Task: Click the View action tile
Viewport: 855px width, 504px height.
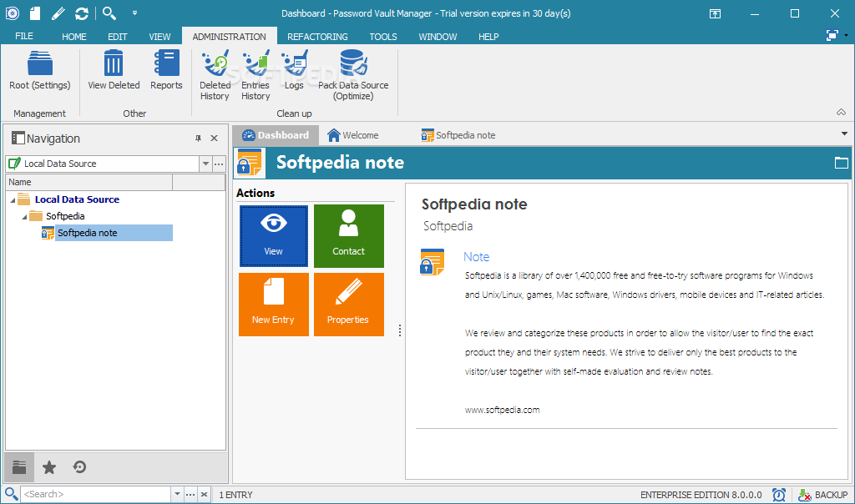Action: tap(274, 236)
